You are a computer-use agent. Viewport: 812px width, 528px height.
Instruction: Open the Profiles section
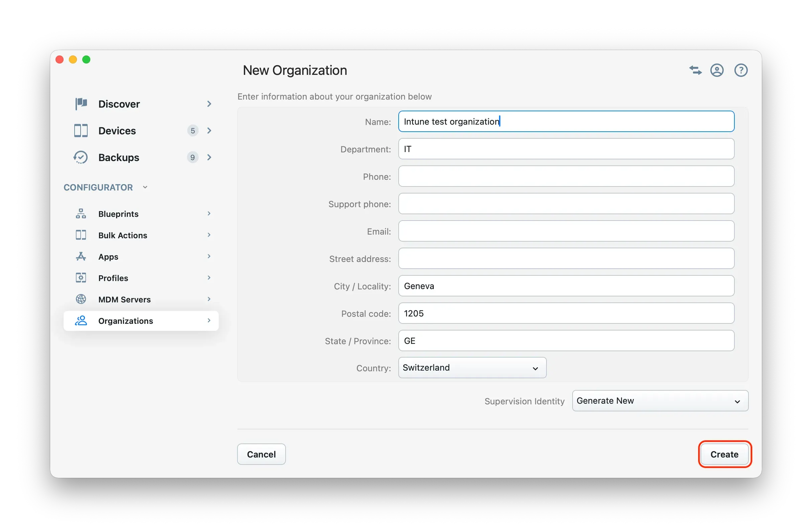click(113, 278)
